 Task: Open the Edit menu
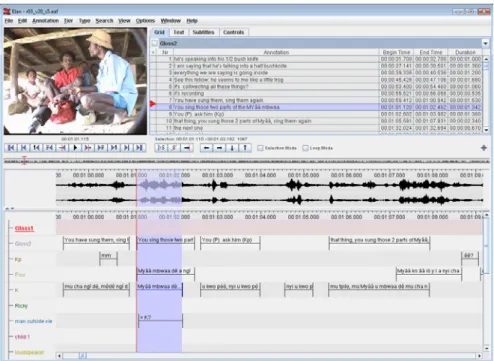click(22, 21)
